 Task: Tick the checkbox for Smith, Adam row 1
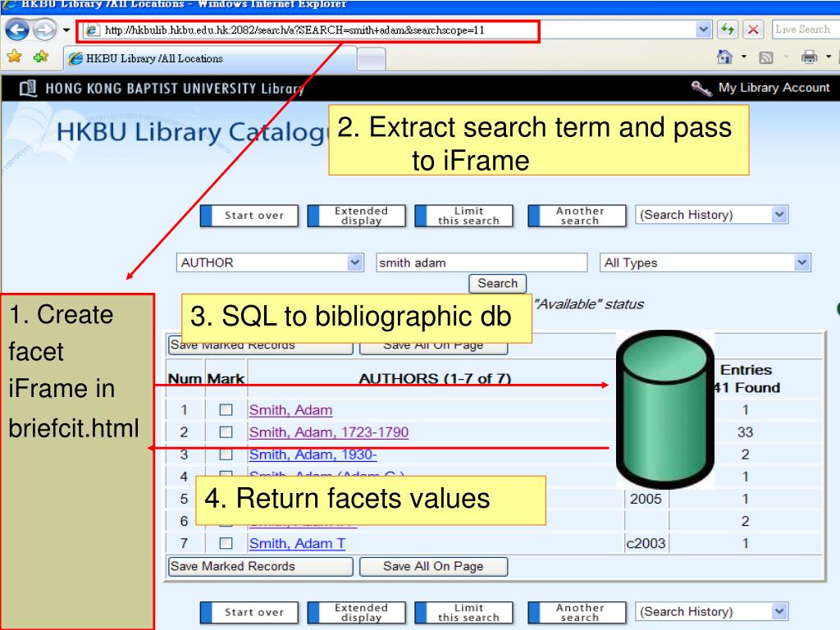[x=226, y=410]
